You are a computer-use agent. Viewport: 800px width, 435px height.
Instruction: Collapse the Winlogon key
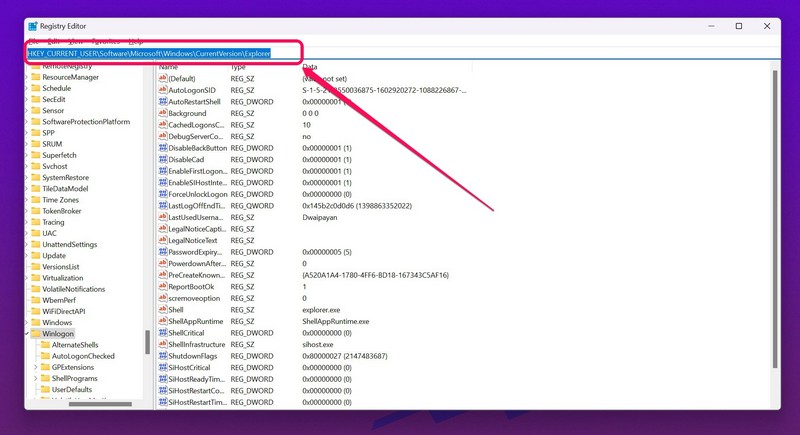[x=27, y=334]
